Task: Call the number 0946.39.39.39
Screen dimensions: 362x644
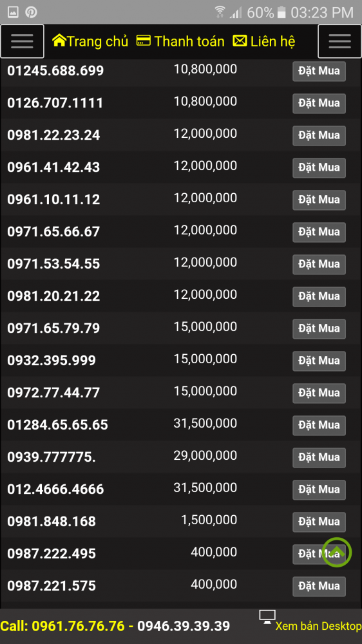Action: pos(184,626)
